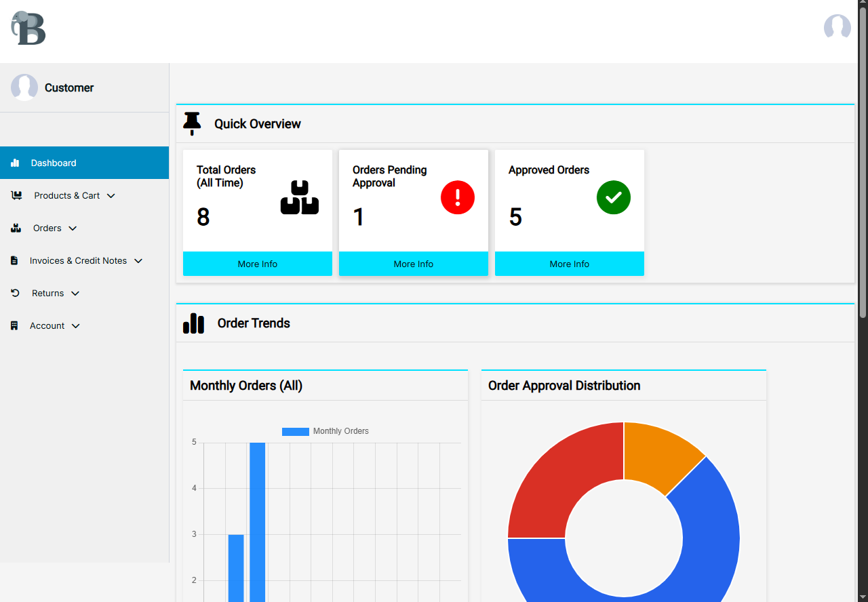
Task: Open Products & Cart menu item
Action: tap(84, 195)
